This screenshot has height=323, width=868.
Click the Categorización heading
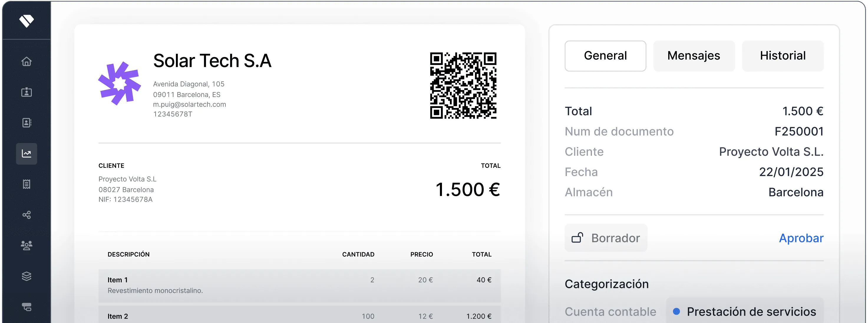pyautogui.click(x=607, y=284)
